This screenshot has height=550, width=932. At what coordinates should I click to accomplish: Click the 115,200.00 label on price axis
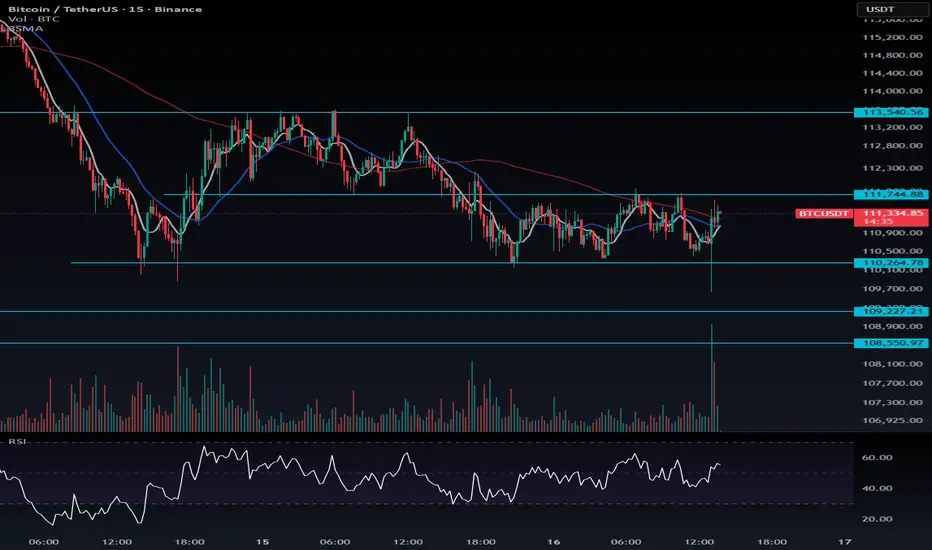tap(888, 37)
